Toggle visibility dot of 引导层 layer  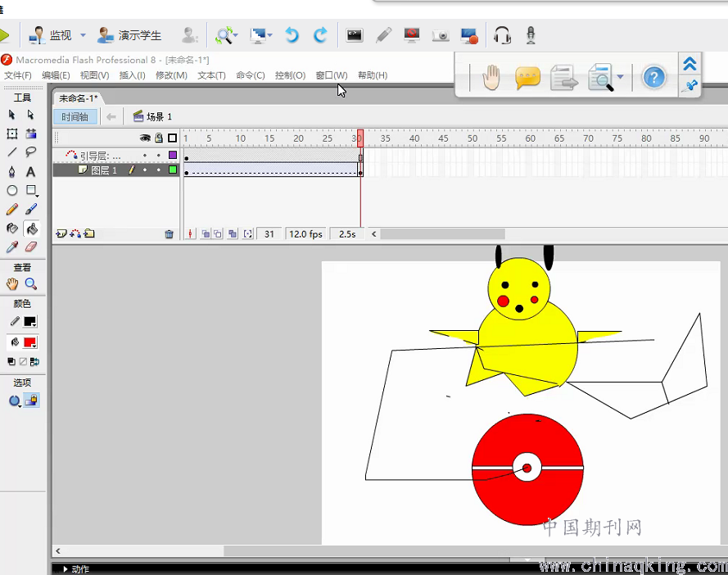click(145, 156)
